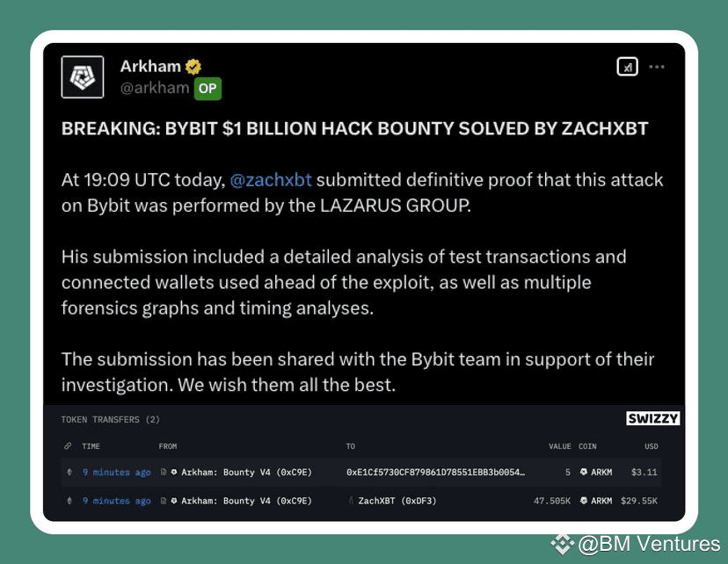This screenshot has width=728, height=564.
Task: Click "9 minutes ago" in the first row
Action: tap(116, 473)
